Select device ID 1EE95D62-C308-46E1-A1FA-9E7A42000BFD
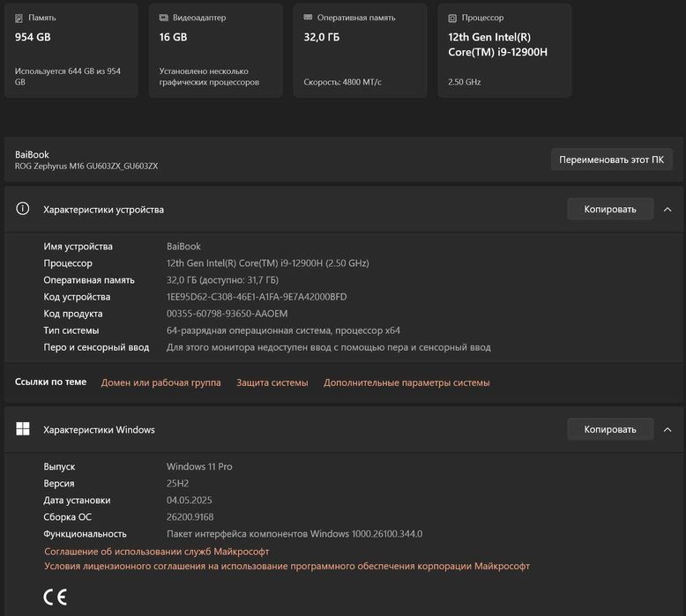Screen dimensions: 686x616 point(257,297)
